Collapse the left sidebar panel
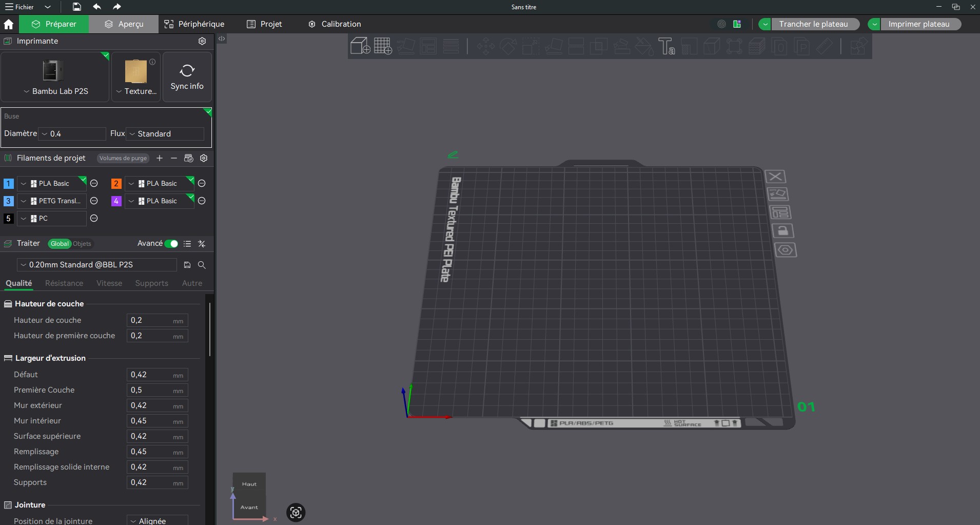Image resolution: width=980 pixels, height=525 pixels. coord(222,38)
